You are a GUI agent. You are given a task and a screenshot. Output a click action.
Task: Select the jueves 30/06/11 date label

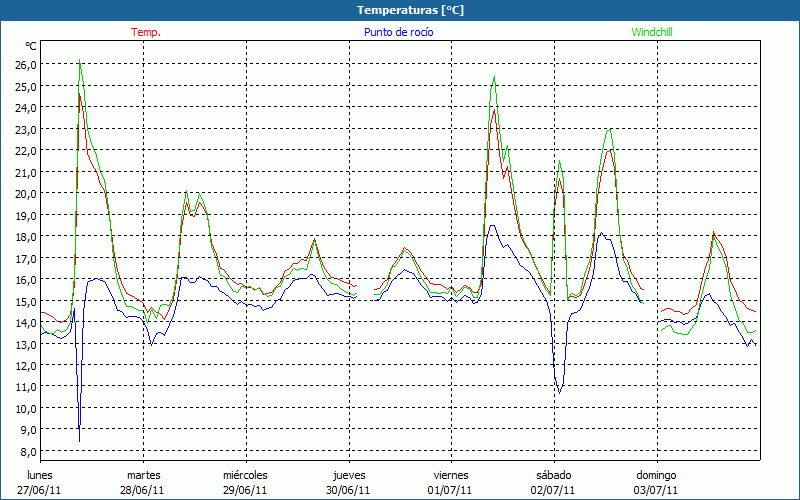pyautogui.click(x=349, y=482)
